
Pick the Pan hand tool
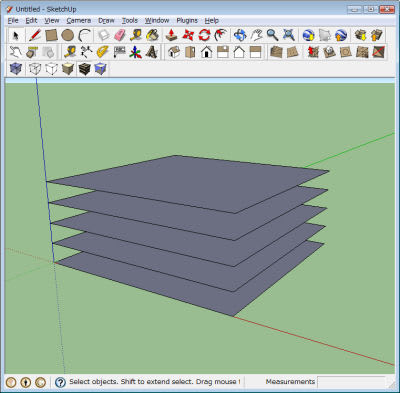[x=256, y=35]
